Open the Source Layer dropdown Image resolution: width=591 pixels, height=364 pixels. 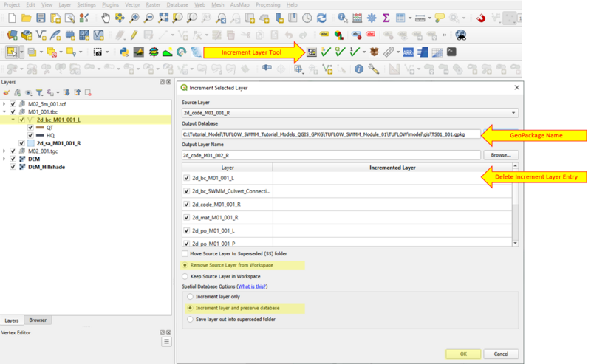tap(349, 113)
